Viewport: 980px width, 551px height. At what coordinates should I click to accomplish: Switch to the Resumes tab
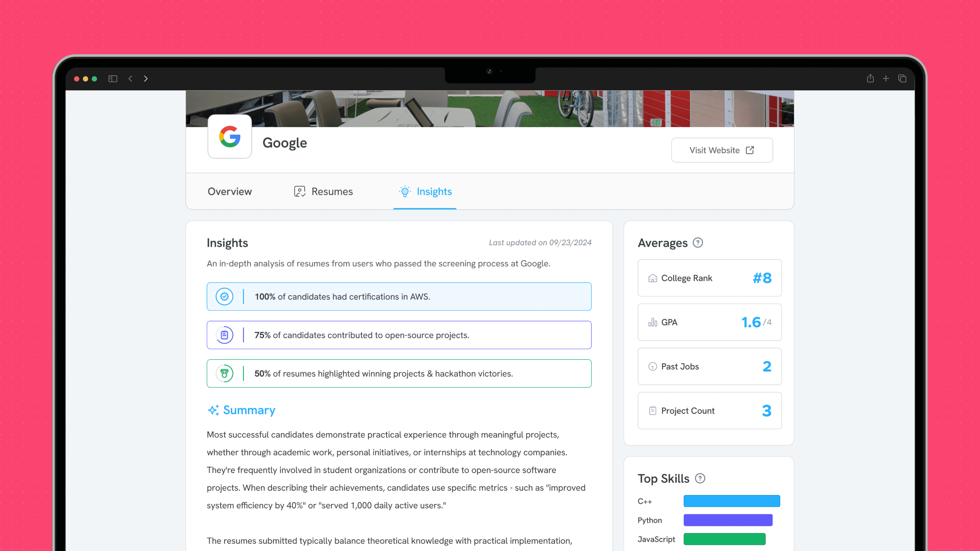(332, 191)
